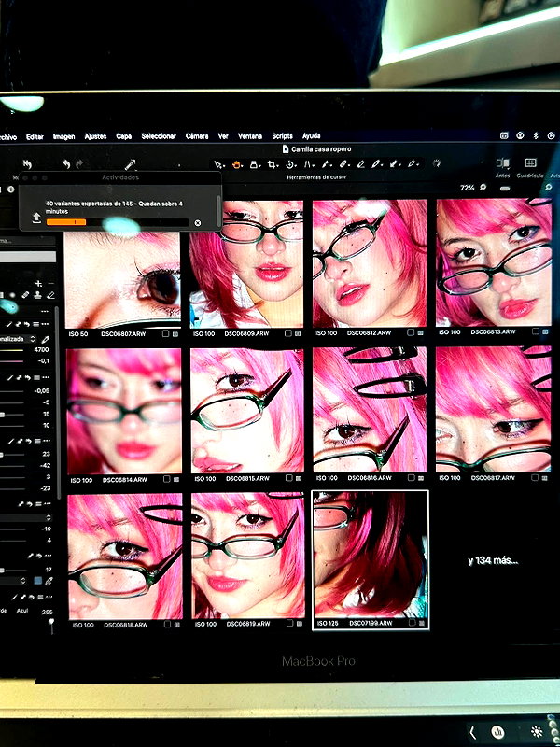
Task: Tick the checkbox for DSC06819.ARW
Action: coord(290,623)
